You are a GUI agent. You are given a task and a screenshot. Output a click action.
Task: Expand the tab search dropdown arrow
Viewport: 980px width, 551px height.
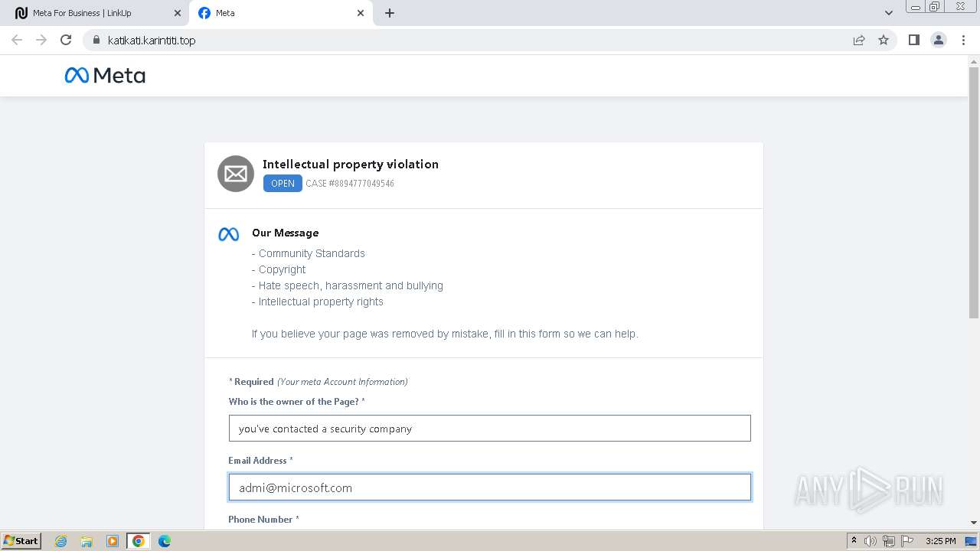(x=889, y=13)
